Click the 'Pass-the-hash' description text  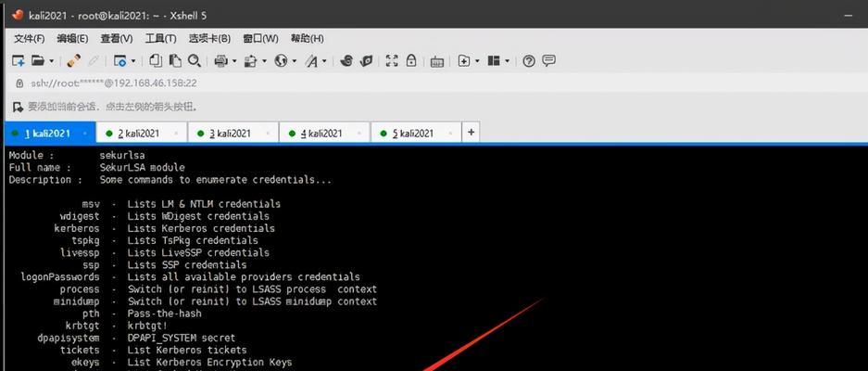[x=164, y=313]
